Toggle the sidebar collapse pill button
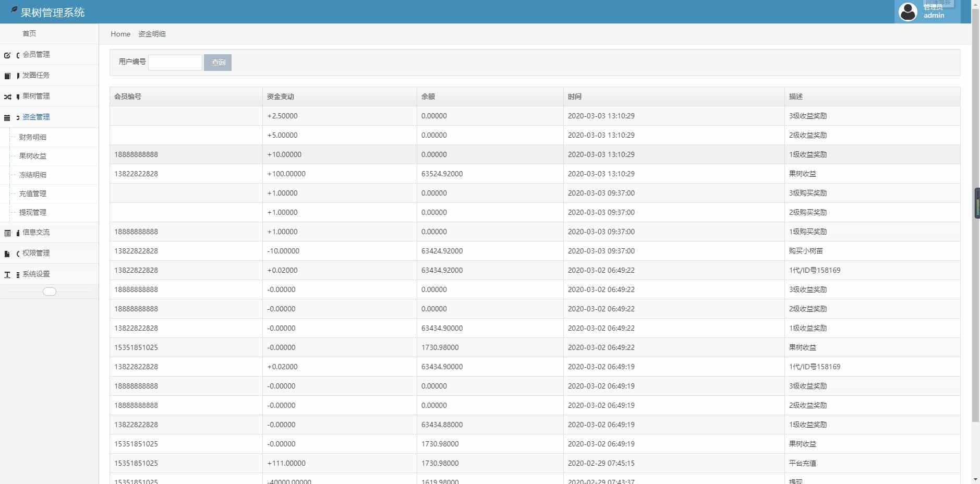980x484 pixels. coord(50,292)
